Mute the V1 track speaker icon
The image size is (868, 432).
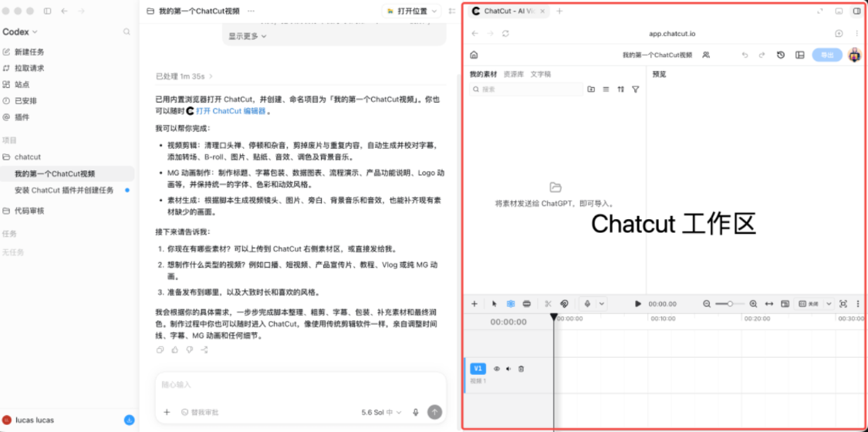tap(508, 369)
